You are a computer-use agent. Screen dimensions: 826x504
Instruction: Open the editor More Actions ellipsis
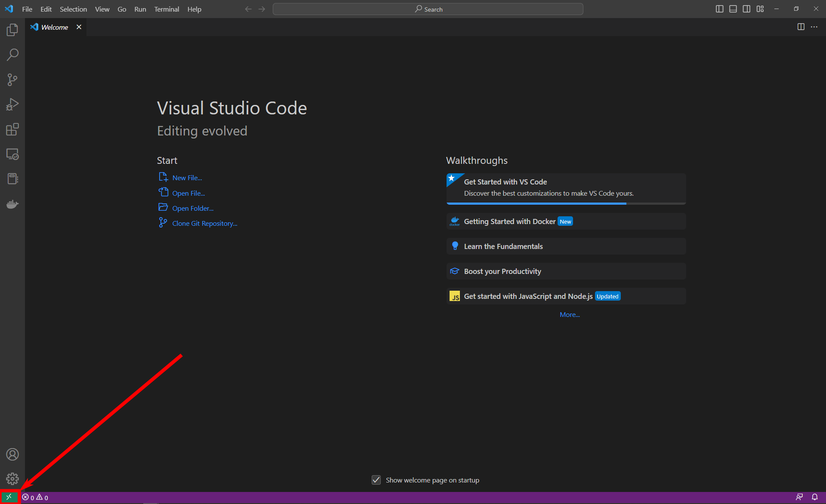(814, 27)
